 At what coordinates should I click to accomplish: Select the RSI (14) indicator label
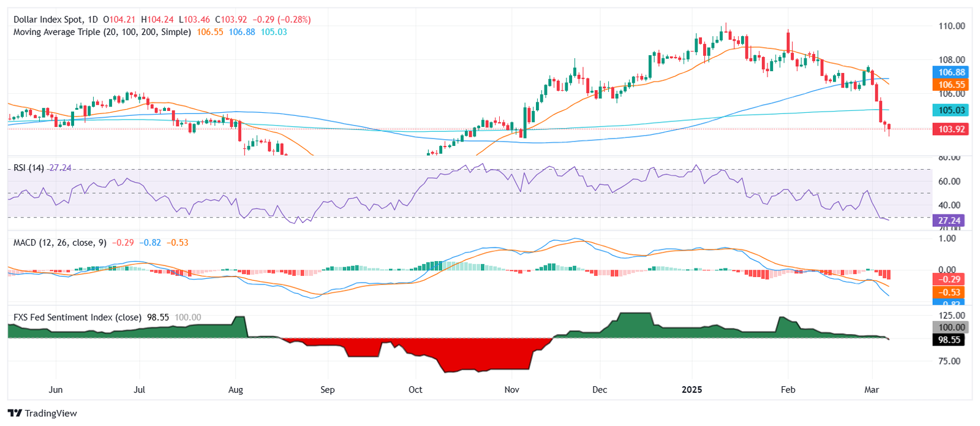(28, 168)
